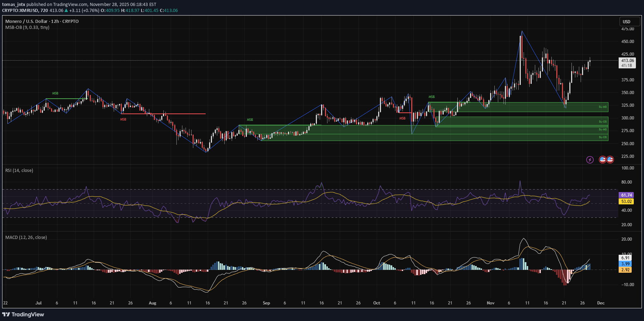Click the Nov label on the time axis

pyautogui.click(x=490, y=303)
